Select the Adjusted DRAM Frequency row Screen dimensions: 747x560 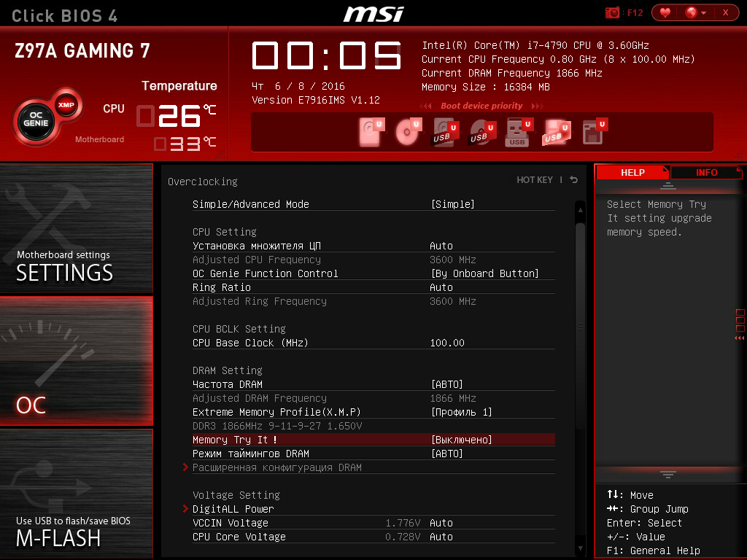373,398
